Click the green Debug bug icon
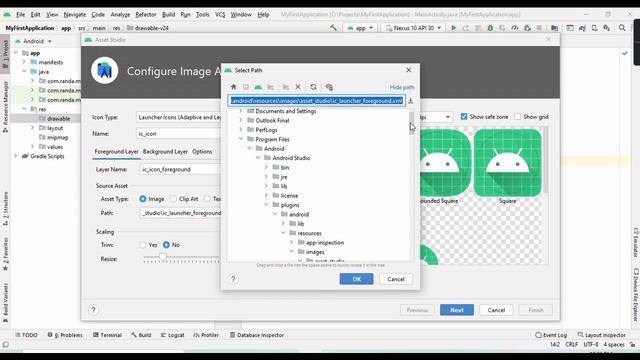The width and height of the screenshot is (640, 360). (490, 28)
